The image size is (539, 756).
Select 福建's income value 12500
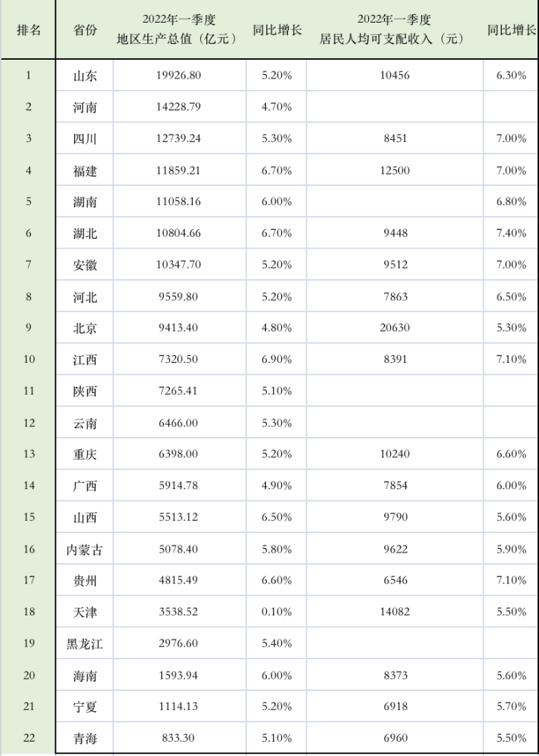coord(395,170)
